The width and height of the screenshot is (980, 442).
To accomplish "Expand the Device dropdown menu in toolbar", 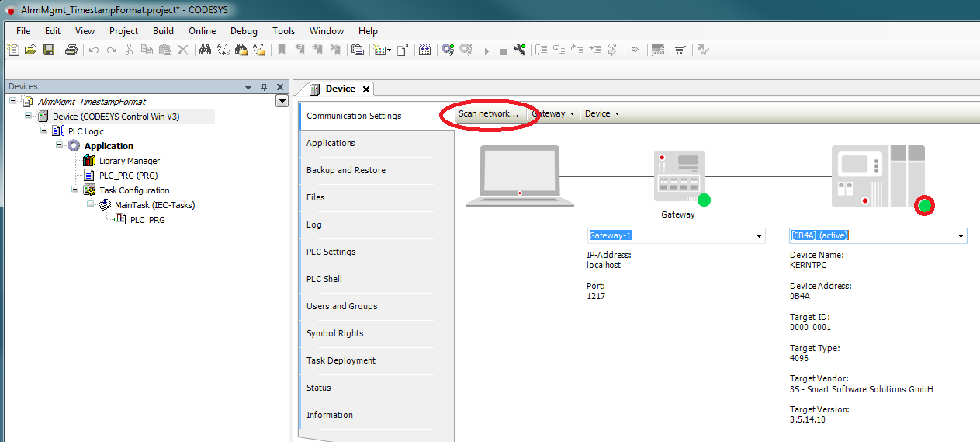I will click(x=602, y=113).
